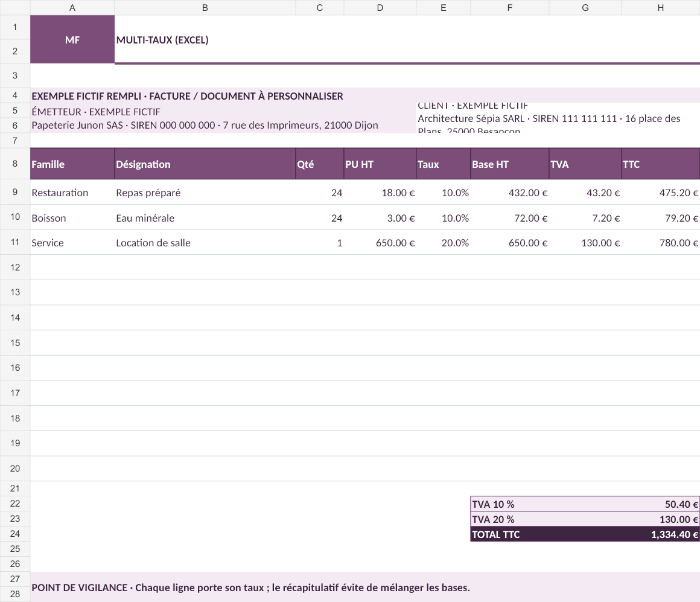Select row 24 header
This screenshot has height=602, width=700.
[14, 534]
